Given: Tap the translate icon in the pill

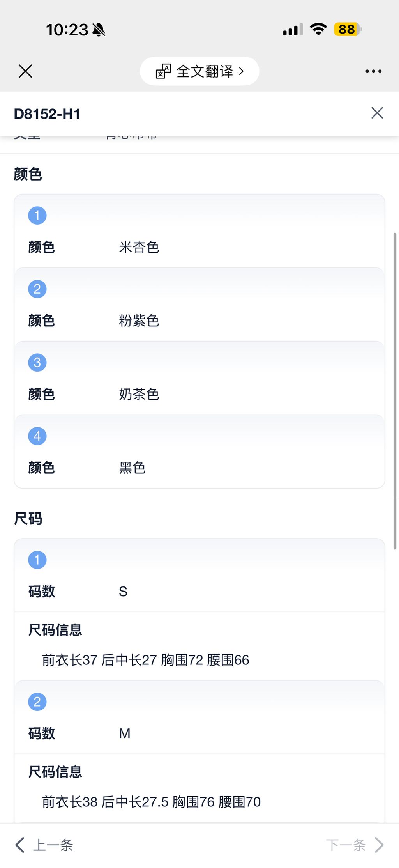Looking at the screenshot, I should click(163, 71).
